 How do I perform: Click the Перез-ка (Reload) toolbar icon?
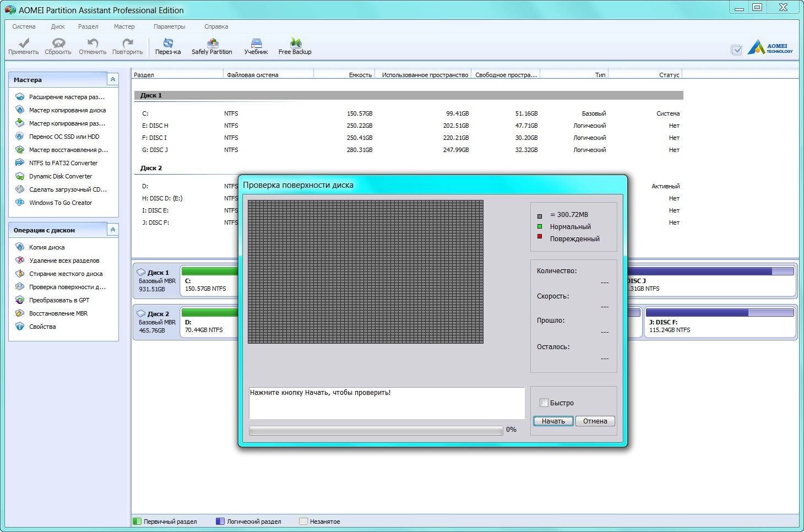[168, 46]
